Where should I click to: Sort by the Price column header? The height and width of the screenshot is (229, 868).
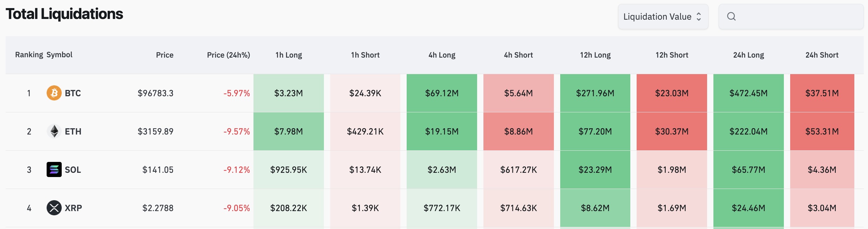click(165, 55)
